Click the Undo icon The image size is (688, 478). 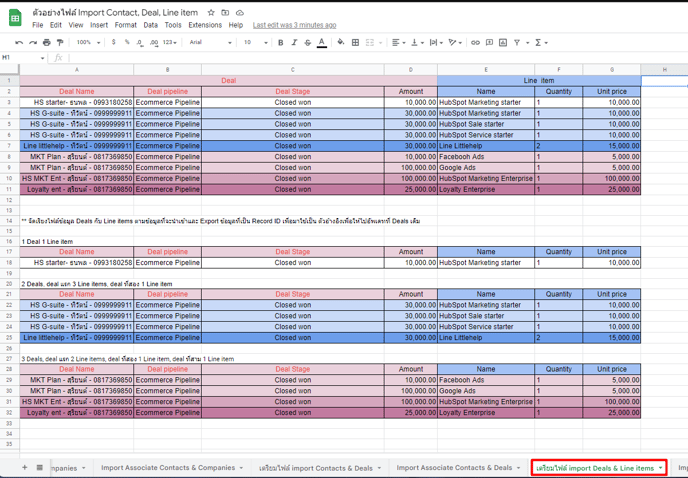click(x=19, y=43)
